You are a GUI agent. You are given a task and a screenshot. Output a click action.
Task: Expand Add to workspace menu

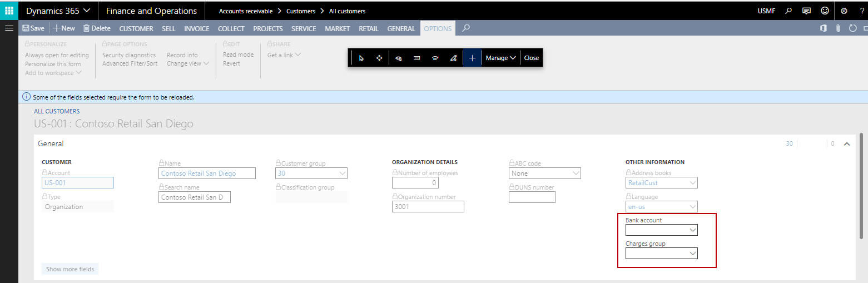53,73
